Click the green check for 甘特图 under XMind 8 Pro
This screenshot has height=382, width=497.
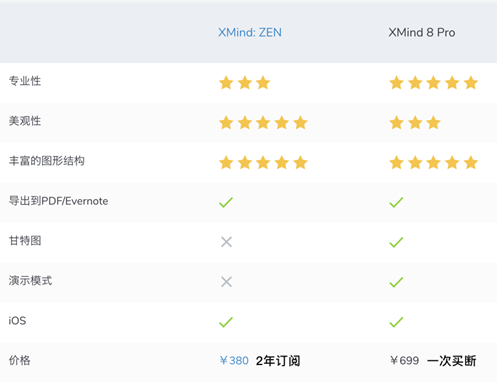(x=396, y=242)
